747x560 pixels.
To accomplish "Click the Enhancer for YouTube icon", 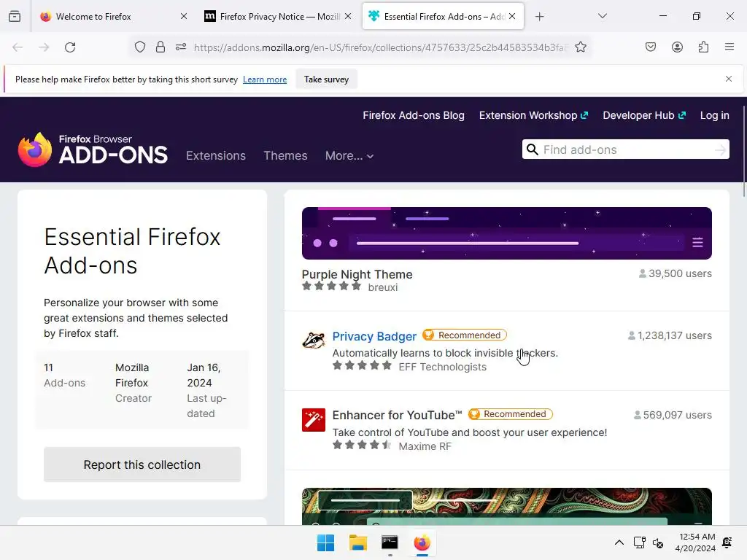I will coord(314,420).
